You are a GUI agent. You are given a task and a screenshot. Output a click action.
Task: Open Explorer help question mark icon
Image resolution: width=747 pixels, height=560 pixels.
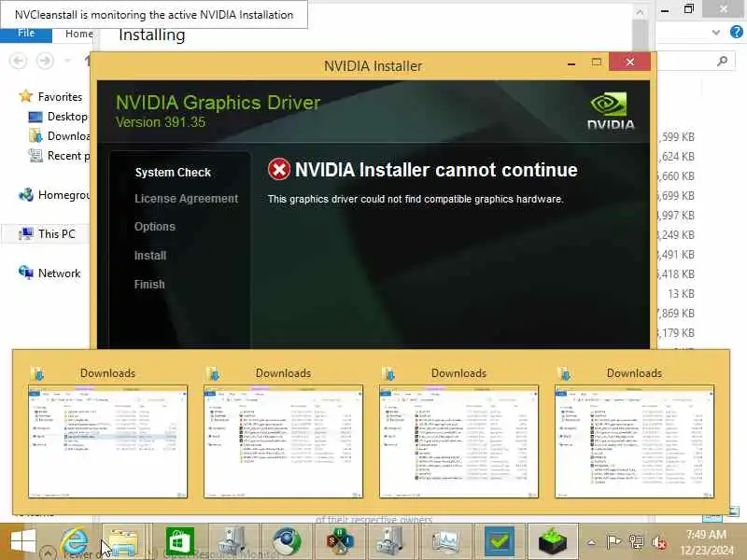click(x=736, y=32)
